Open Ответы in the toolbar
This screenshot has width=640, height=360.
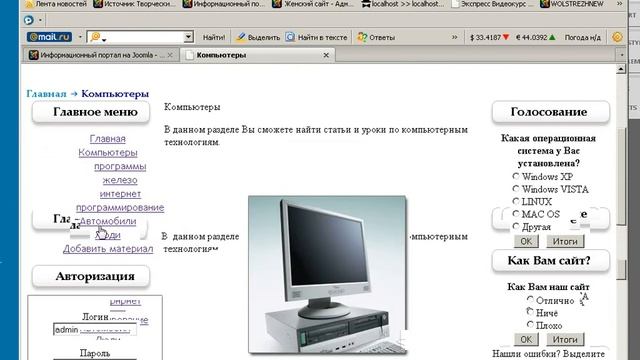(x=376, y=37)
